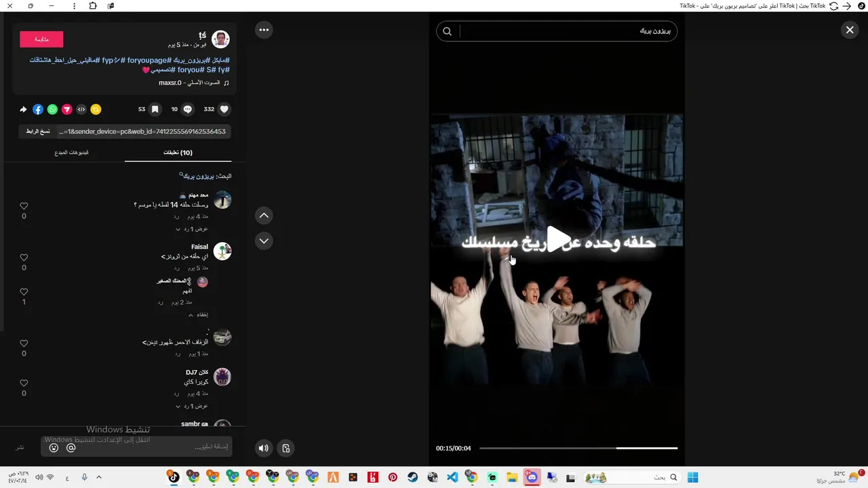Open File Explorer from the taskbar

pos(512,478)
